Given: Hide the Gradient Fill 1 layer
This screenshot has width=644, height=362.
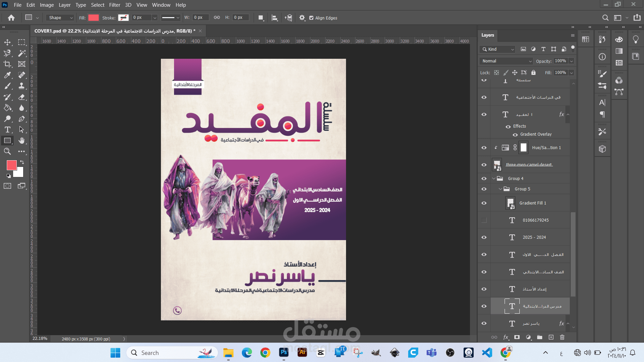Looking at the screenshot, I should click(484, 203).
